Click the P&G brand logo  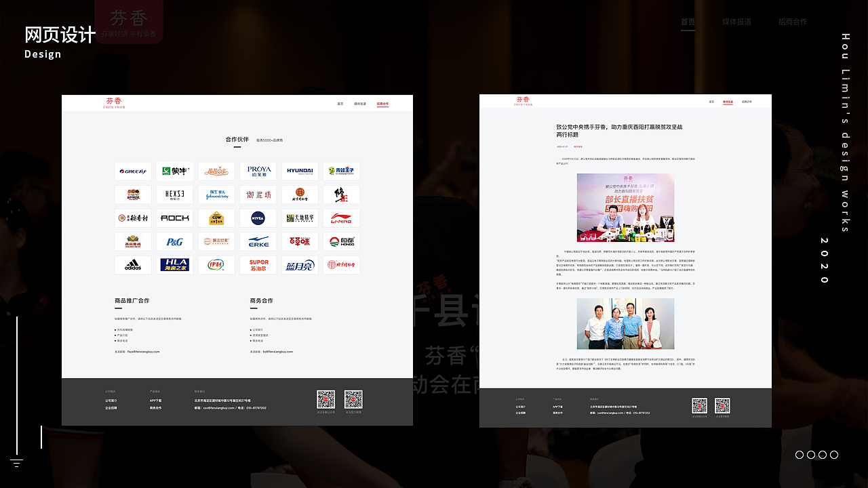point(175,241)
